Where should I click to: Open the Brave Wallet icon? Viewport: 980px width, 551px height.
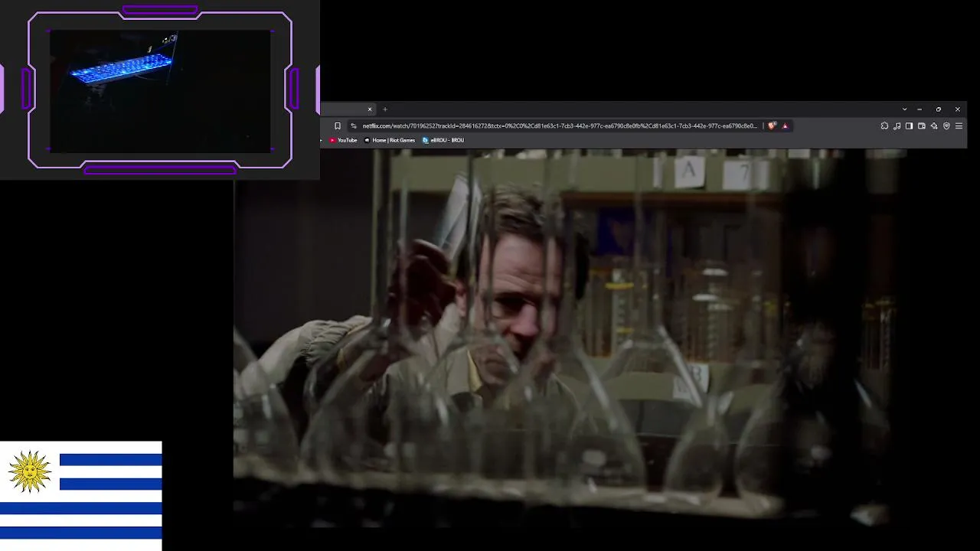[922, 126]
